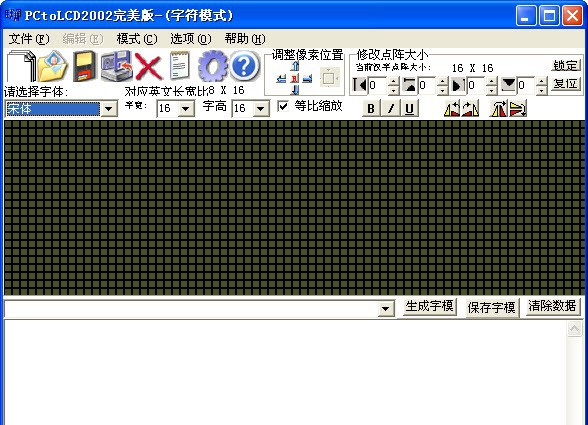Click the output area scrollbar up arrow
The image size is (588, 425).
click(x=574, y=329)
